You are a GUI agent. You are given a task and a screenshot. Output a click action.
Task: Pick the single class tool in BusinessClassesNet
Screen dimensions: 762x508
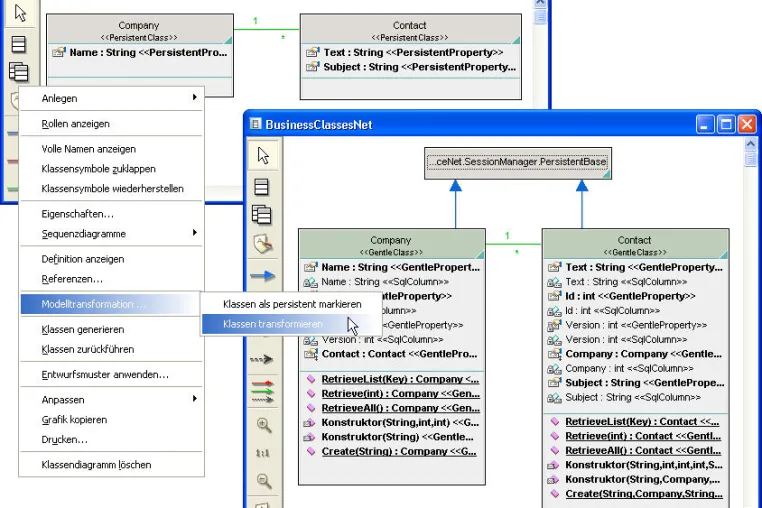(261, 187)
